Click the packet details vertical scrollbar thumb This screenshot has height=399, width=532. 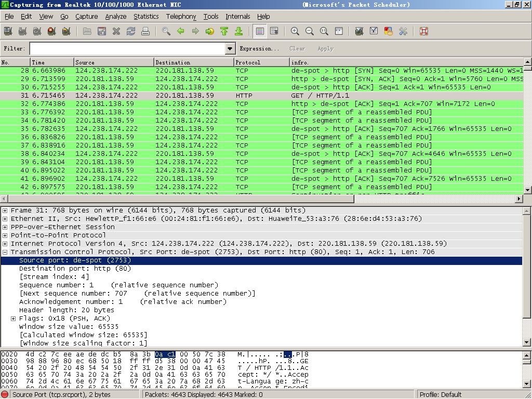[x=527, y=267]
